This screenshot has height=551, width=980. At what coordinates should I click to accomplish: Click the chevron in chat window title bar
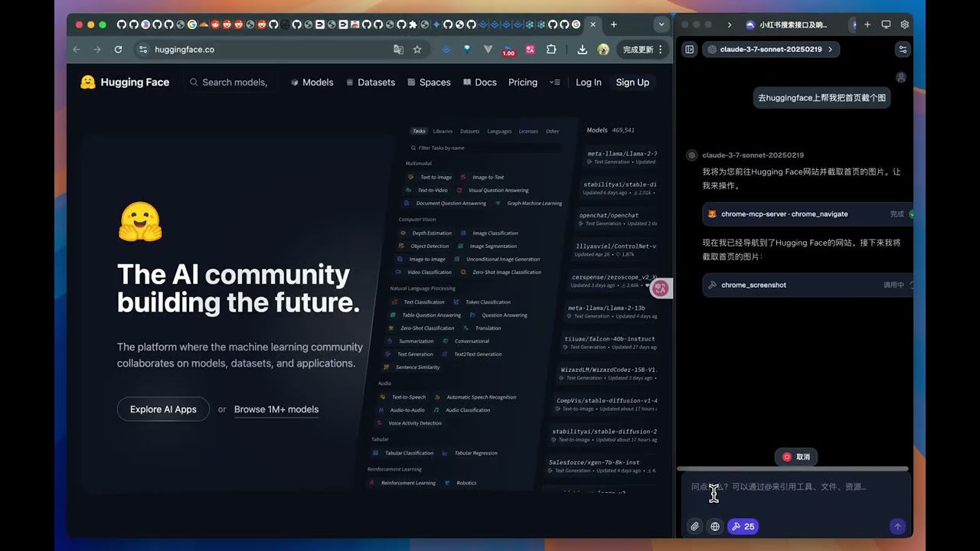coord(729,24)
